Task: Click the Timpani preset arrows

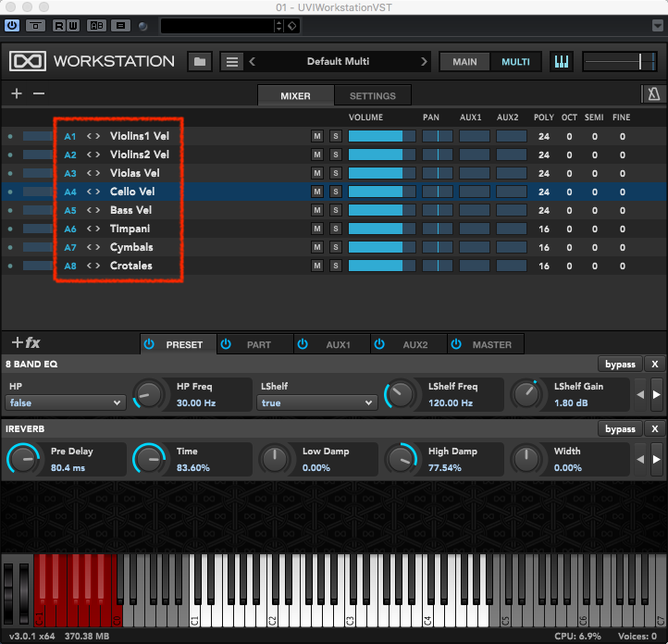Action: tap(93, 229)
